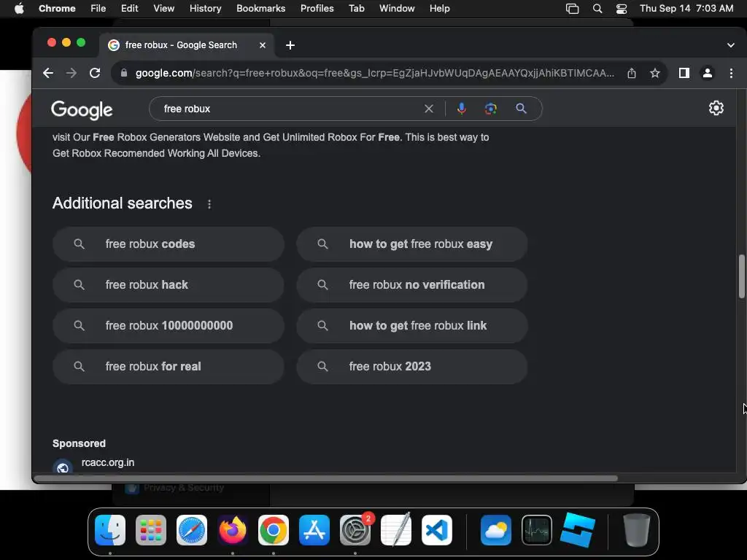Reload the Google search page
747x560 pixels.
(95, 73)
